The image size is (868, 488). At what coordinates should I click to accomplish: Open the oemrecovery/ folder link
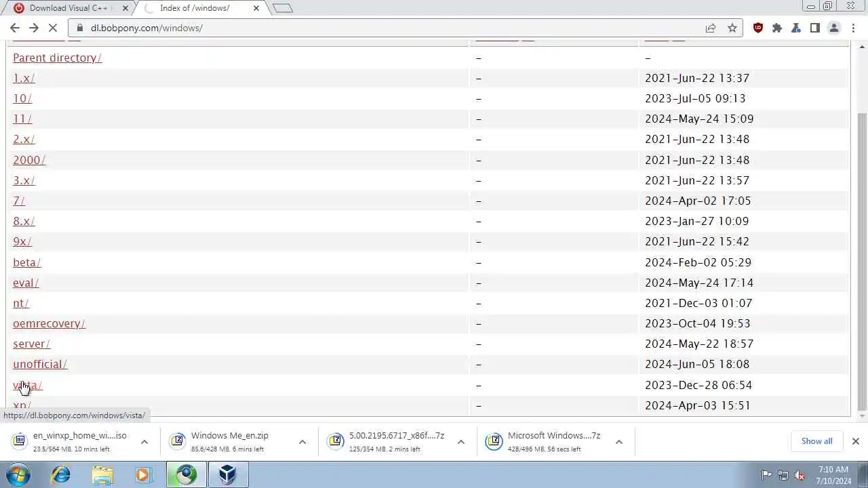(x=49, y=323)
